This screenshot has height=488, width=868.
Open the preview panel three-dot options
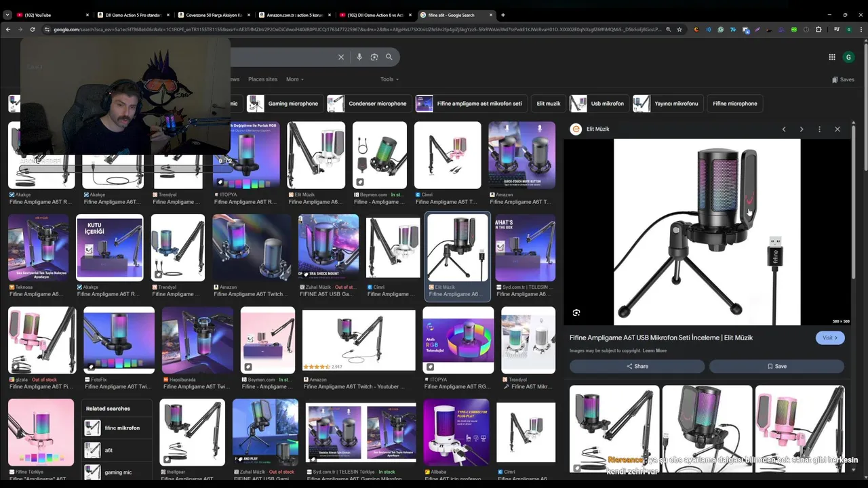coord(819,129)
